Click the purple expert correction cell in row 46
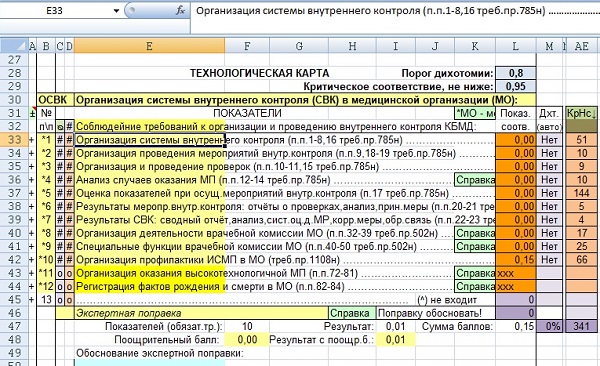The height and width of the screenshot is (366, 600). point(516,313)
